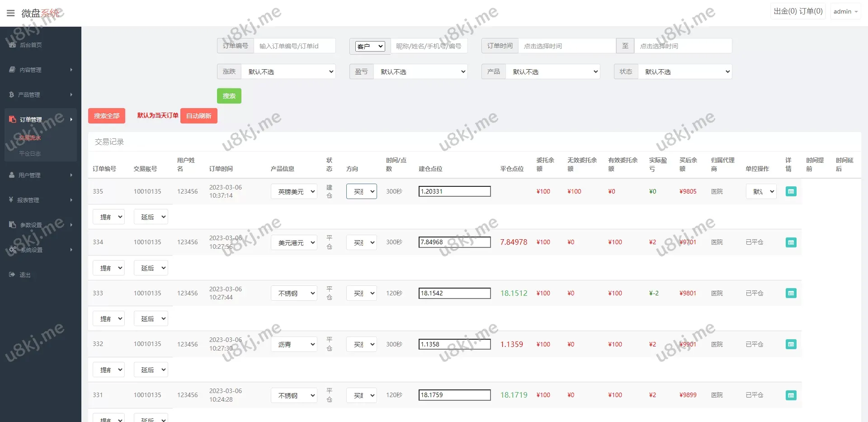Open details icon for order 331
Viewport: 868px width, 422px height.
[x=791, y=395]
